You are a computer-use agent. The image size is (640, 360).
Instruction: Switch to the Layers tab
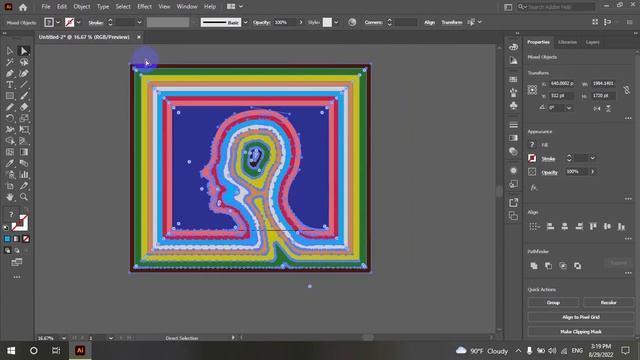[x=592, y=42]
